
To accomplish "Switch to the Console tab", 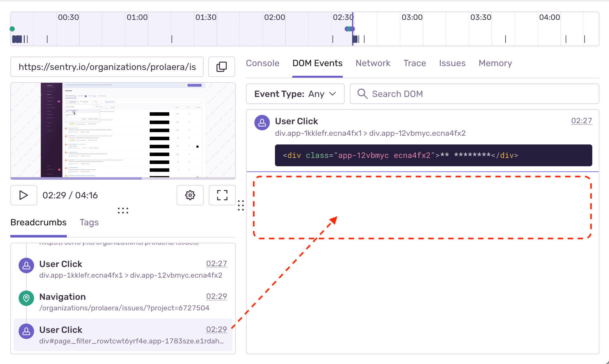I will [262, 63].
